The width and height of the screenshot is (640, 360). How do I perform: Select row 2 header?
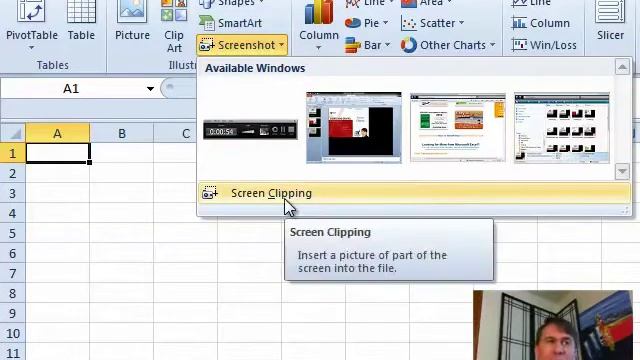13,173
